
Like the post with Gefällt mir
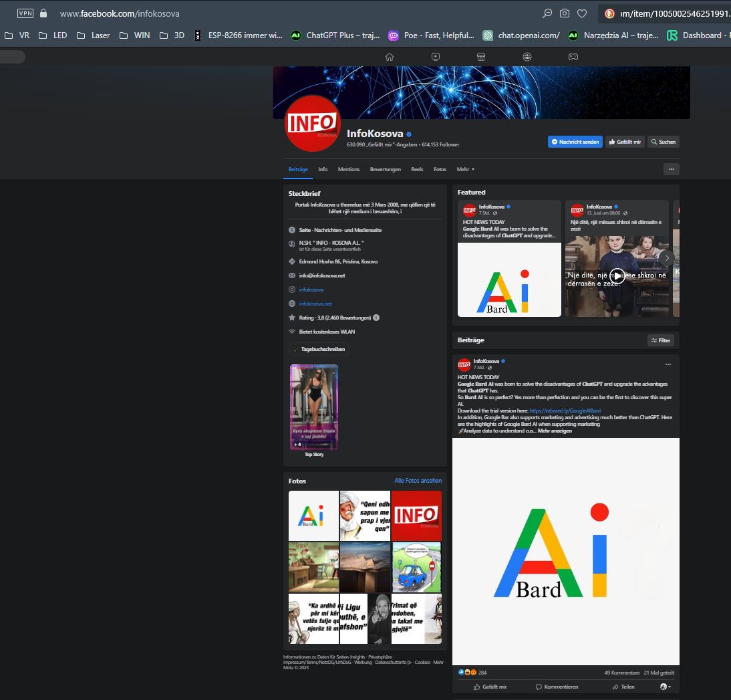tap(490, 687)
